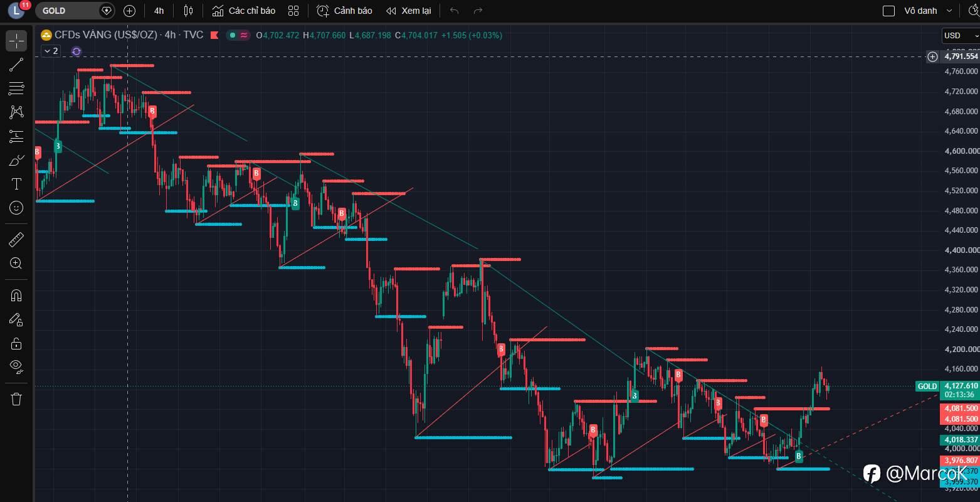Image resolution: width=980 pixels, height=502 pixels.
Task: Click the plus button beside 4,791.554 price
Action: (x=933, y=56)
